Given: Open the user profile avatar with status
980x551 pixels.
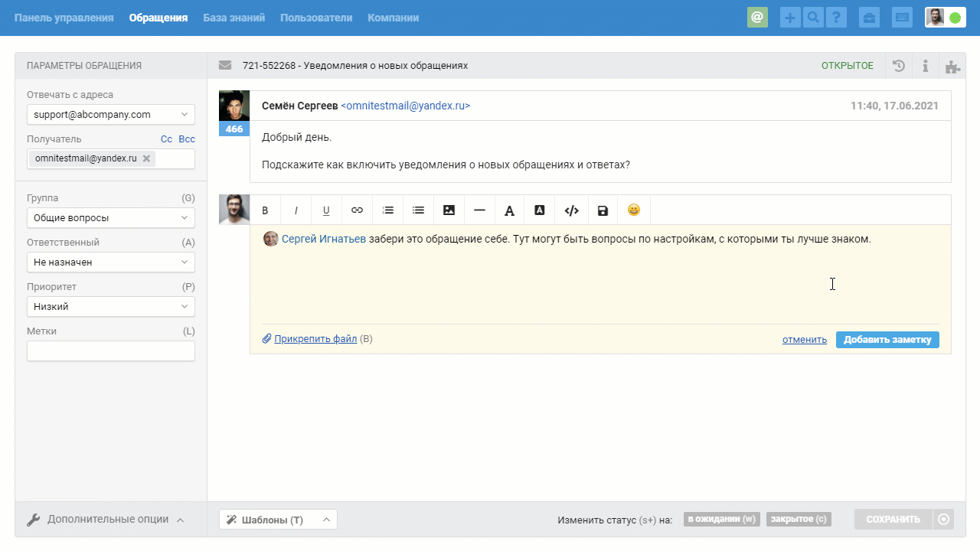Looking at the screenshot, I should pyautogui.click(x=945, y=18).
